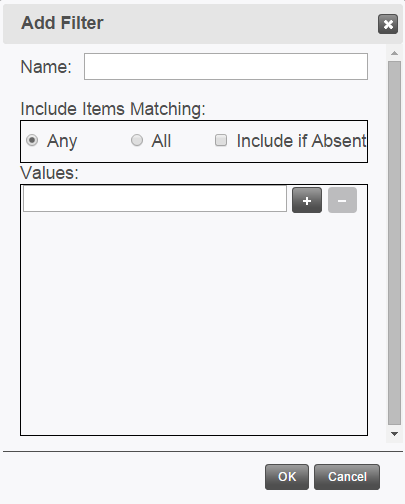Click the Name input field
Viewport: 405px width, 504px height.
tap(226, 66)
